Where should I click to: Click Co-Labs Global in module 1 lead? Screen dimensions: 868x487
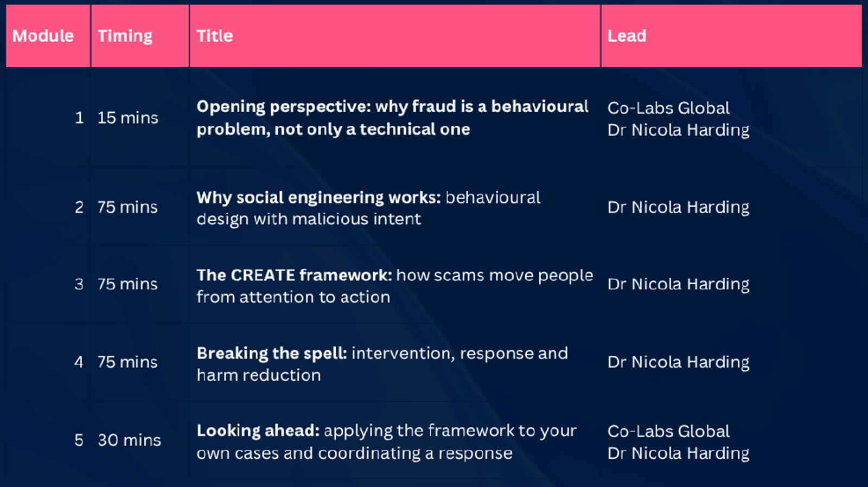click(668, 108)
